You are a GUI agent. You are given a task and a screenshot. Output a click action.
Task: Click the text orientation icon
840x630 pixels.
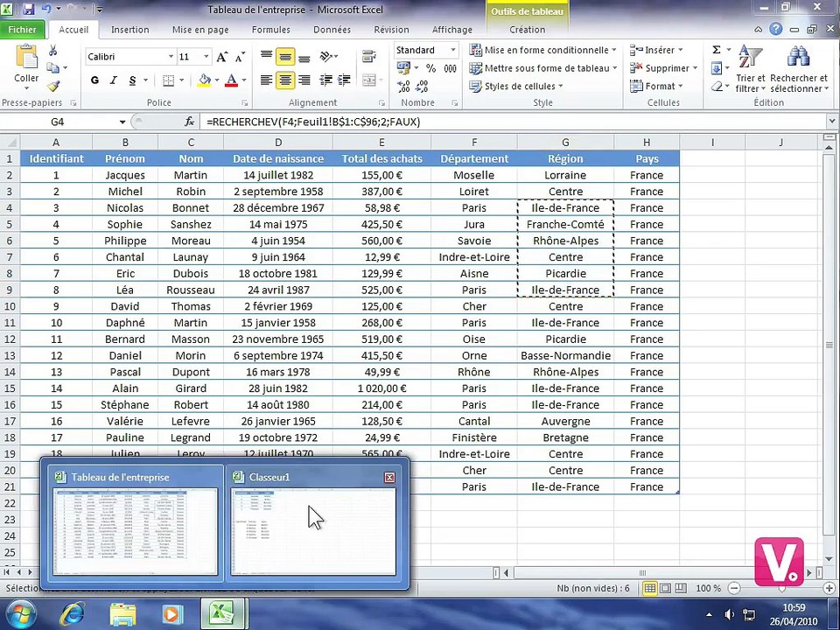[326, 57]
